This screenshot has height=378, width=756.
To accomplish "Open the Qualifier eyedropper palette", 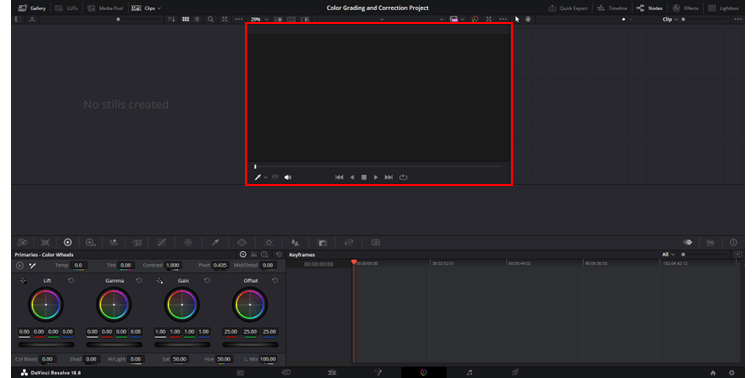I will 216,243.
